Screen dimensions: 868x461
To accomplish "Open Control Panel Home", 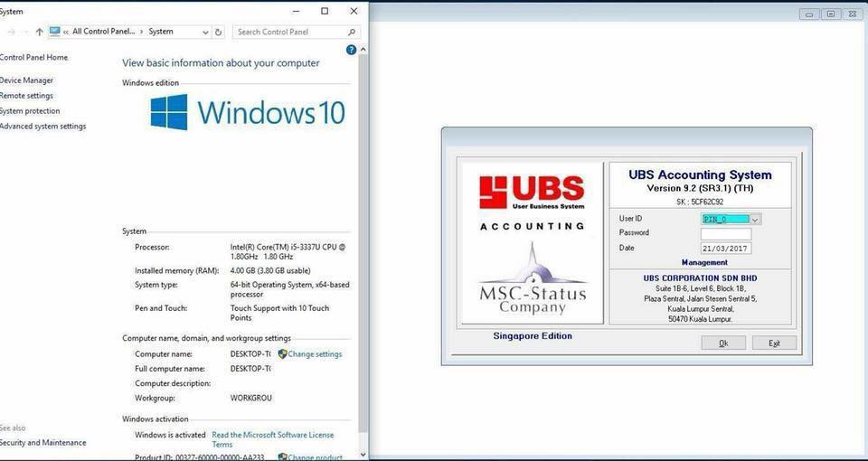I will [x=33, y=57].
